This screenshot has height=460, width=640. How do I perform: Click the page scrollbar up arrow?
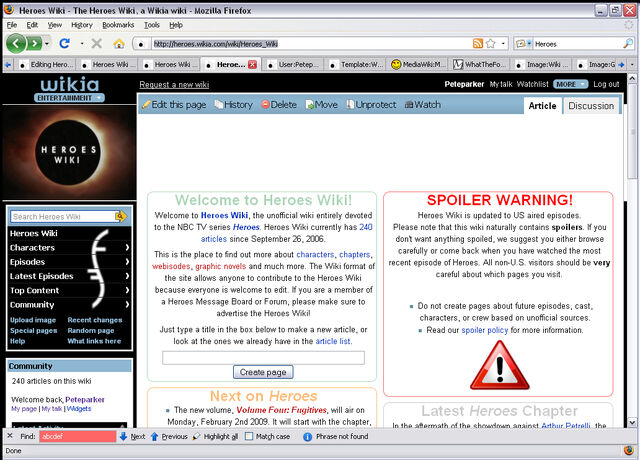coord(632,78)
